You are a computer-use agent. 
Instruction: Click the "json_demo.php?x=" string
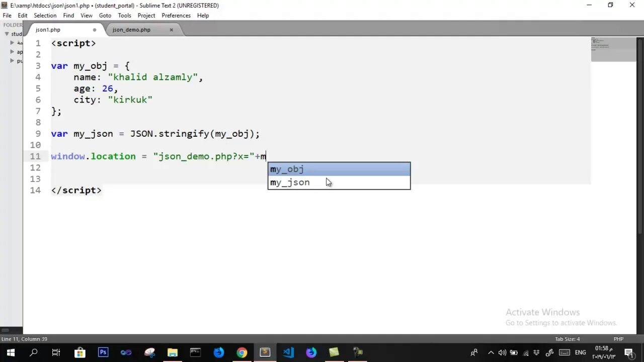tap(204, 156)
